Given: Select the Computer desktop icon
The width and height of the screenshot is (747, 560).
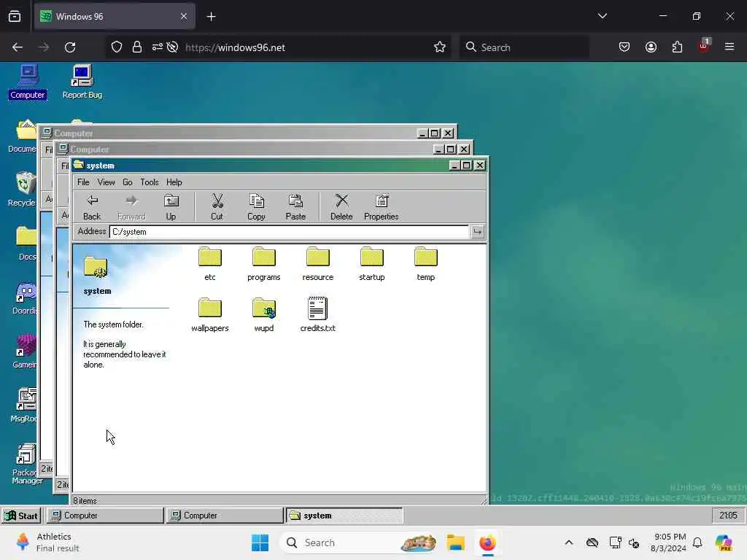Looking at the screenshot, I should tap(28, 82).
